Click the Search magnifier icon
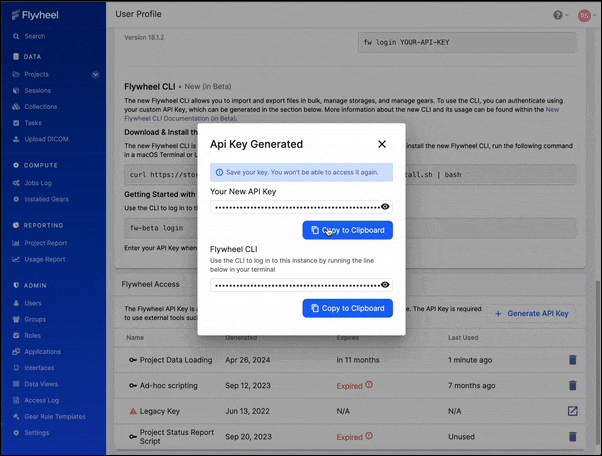Viewport: 602px width, 456px height. [x=16, y=36]
